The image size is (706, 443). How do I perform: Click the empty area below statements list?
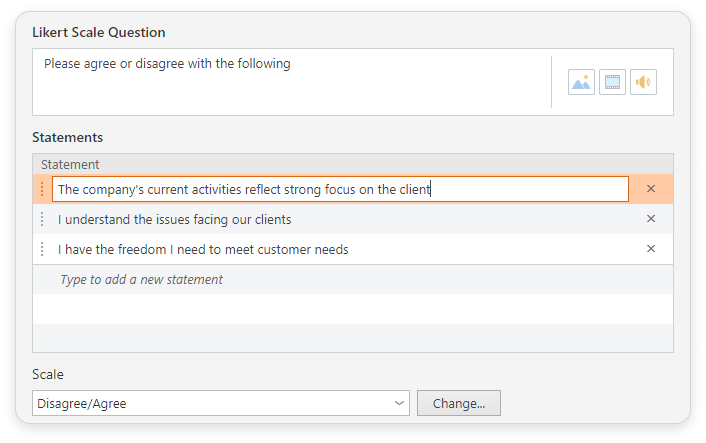(x=352, y=325)
